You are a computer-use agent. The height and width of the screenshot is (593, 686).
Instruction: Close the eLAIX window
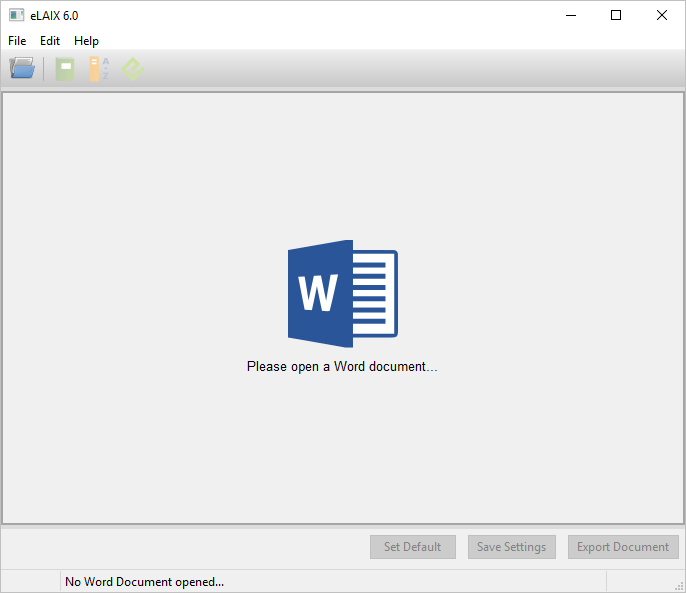coord(662,15)
